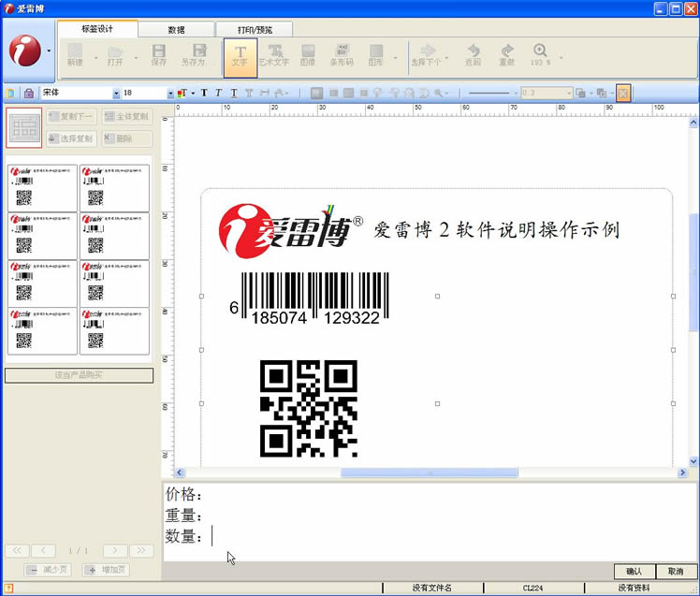
Task: Click the text color icon
Action: tap(182, 93)
